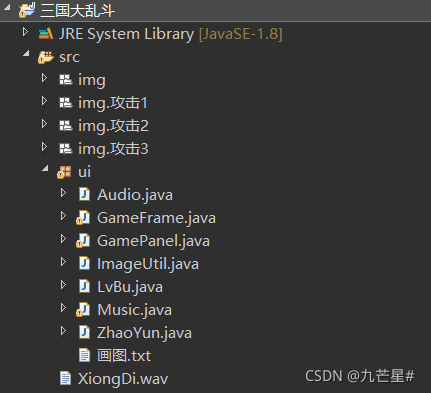Select the img package label

click(x=92, y=81)
